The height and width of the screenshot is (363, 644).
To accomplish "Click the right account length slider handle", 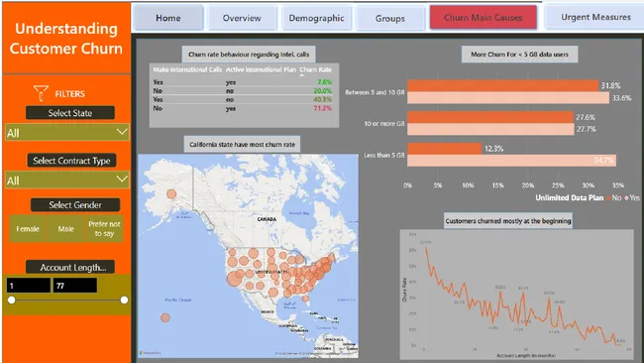I will (x=124, y=301).
